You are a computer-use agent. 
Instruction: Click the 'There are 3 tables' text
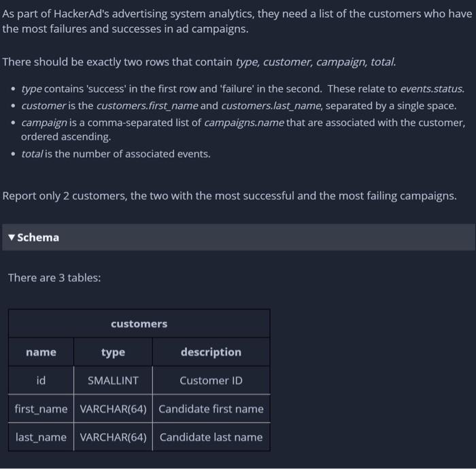tap(54, 278)
